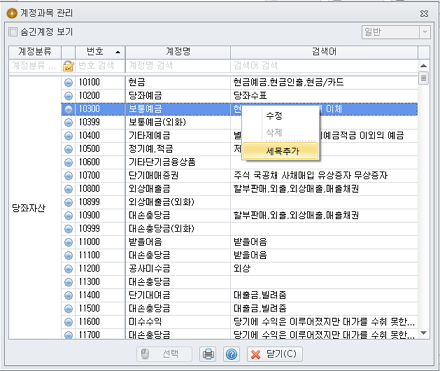The image size is (440, 371).
Task: Click the 당좌자산 category cell
Action: click(35, 208)
